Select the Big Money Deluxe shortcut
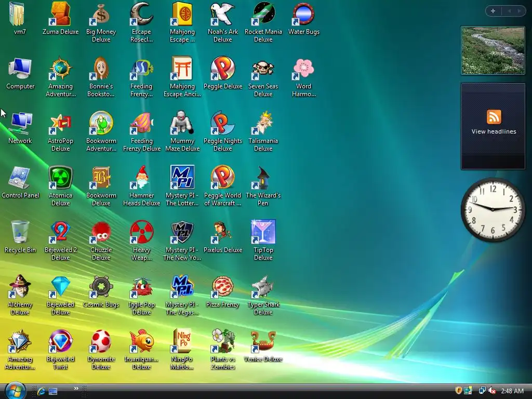 tap(101, 14)
